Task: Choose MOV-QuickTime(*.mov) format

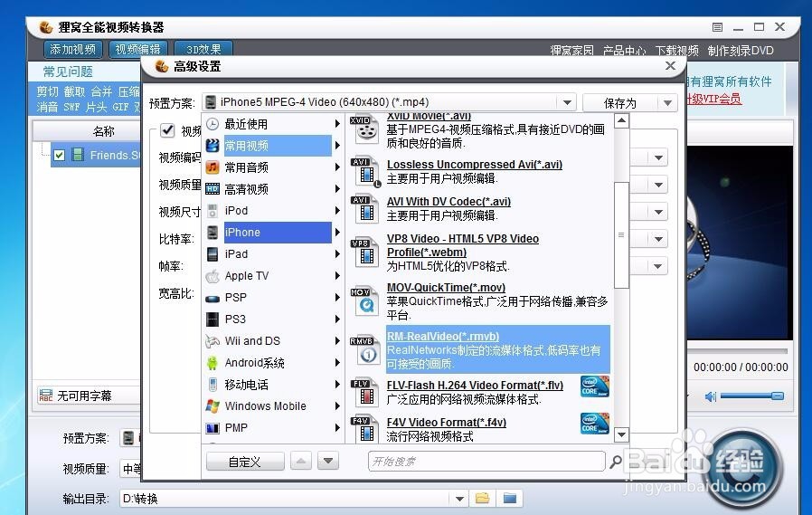Action: [x=446, y=288]
